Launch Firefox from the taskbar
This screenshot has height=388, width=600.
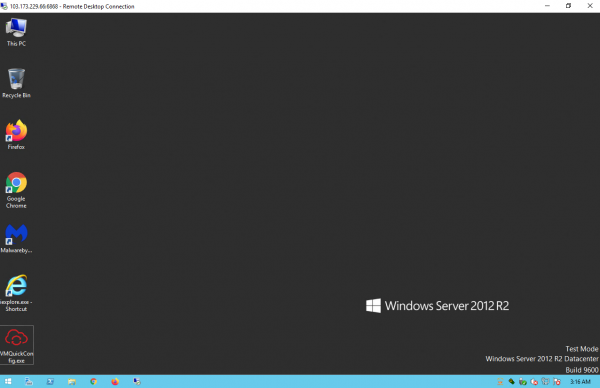point(115,381)
